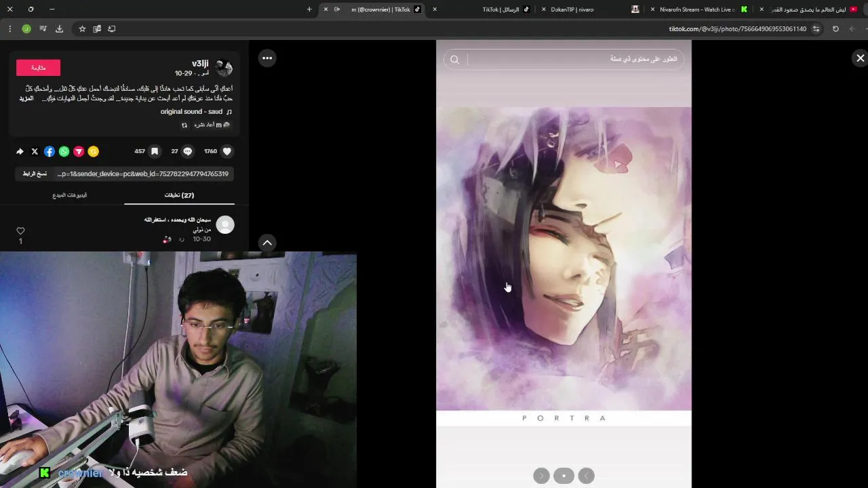
Task: Switch to Nivarofn Stream Kick tab
Action: (698, 9)
